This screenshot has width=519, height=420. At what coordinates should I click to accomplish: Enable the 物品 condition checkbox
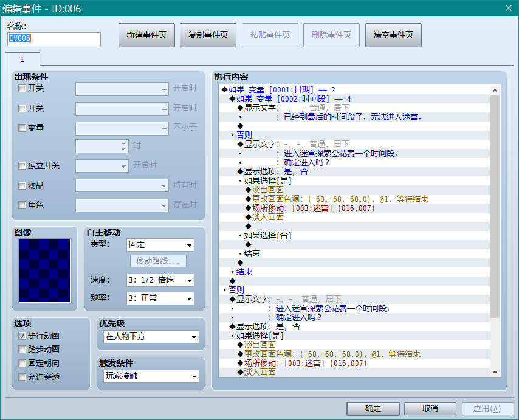[22, 185]
